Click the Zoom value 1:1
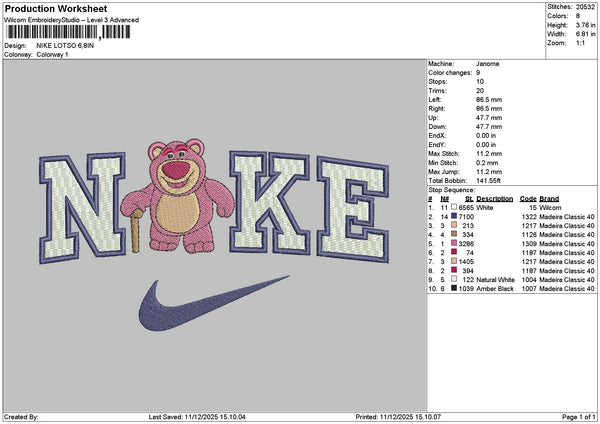Image resolution: width=600 pixels, height=424 pixels. tap(580, 43)
